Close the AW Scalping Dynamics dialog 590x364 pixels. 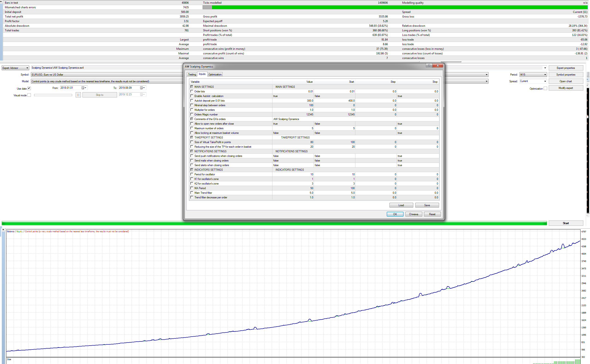[x=438, y=65]
